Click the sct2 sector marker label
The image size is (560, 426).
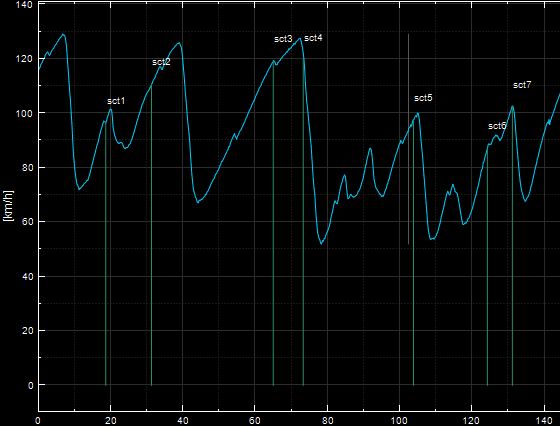coord(161,62)
